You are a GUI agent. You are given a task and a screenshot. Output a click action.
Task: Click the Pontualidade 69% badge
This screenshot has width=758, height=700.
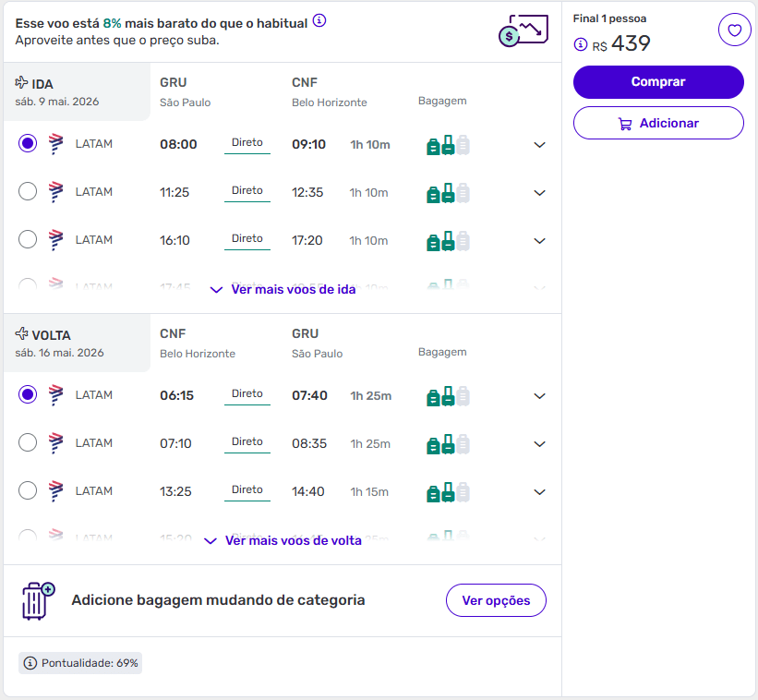tap(80, 663)
